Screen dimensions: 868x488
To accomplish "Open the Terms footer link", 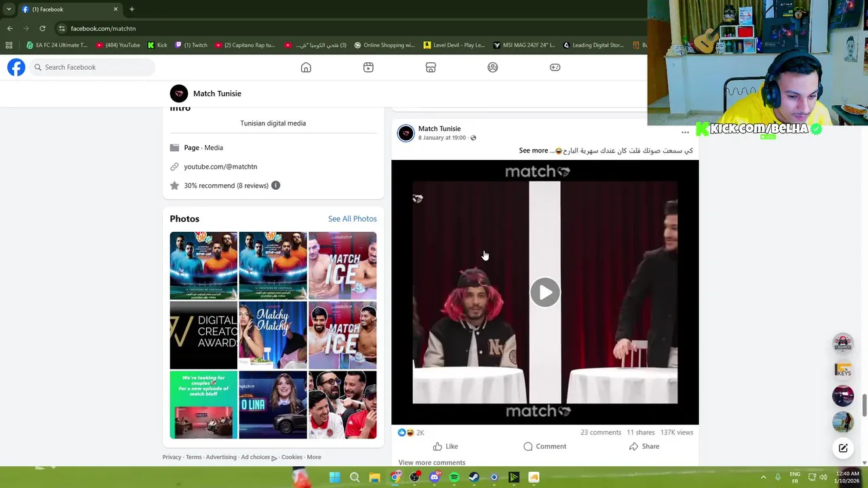I will 194,457.
